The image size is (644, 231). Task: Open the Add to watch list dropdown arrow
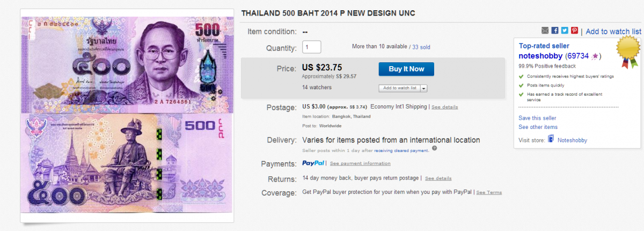click(423, 88)
